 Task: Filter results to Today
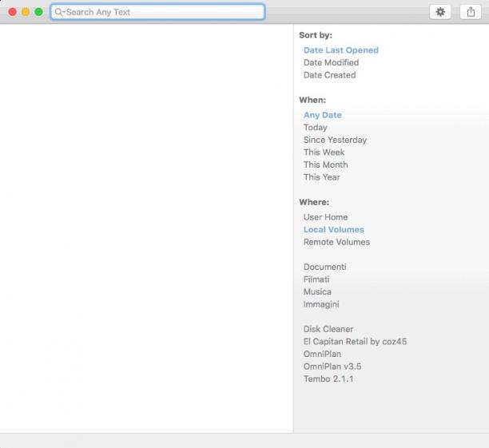click(315, 128)
